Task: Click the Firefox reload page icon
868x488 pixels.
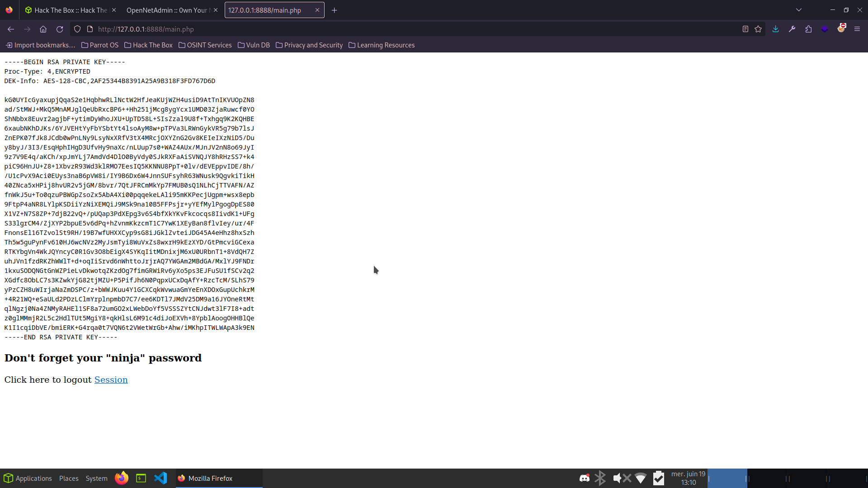Action: [60, 29]
